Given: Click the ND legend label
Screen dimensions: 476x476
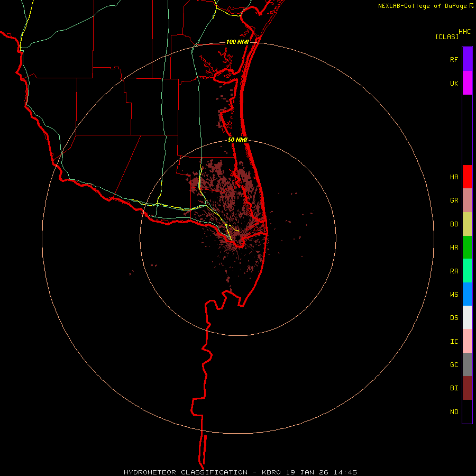Looking at the screenshot, I should [454, 412].
